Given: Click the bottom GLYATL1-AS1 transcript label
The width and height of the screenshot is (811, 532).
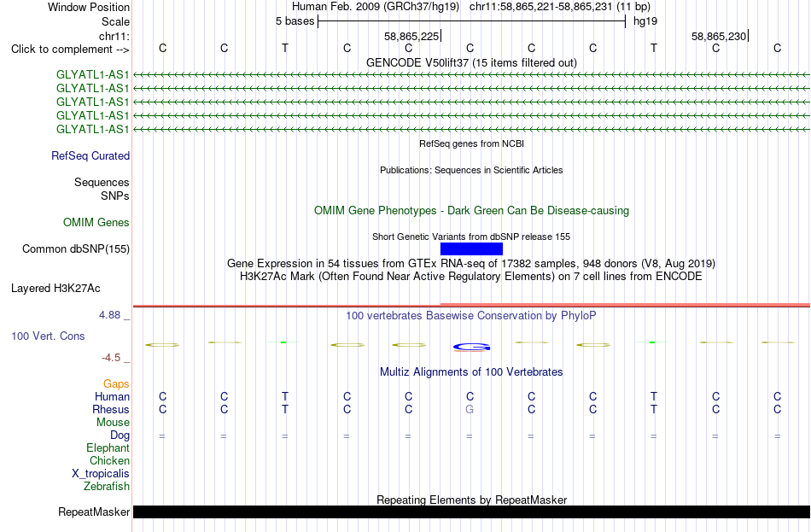Looking at the screenshot, I should [x=92, y=130].
